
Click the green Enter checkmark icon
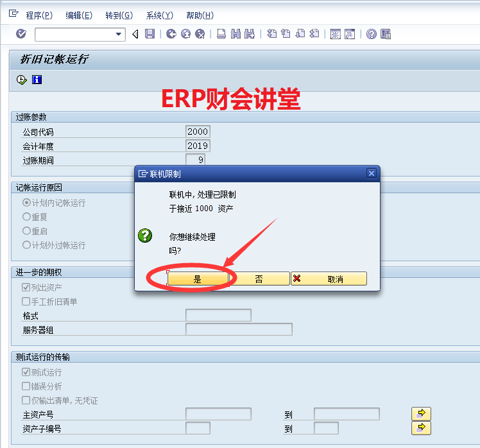point(21,34)
